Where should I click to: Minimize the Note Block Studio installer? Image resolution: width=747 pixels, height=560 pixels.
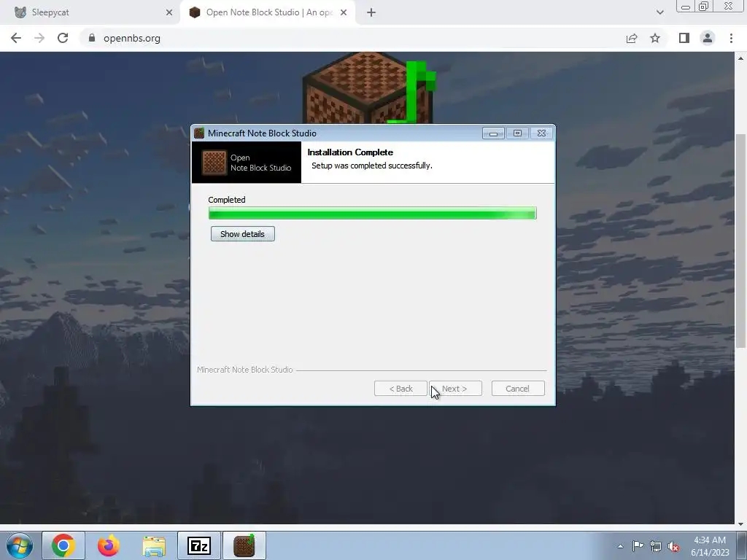pos(493,133)
